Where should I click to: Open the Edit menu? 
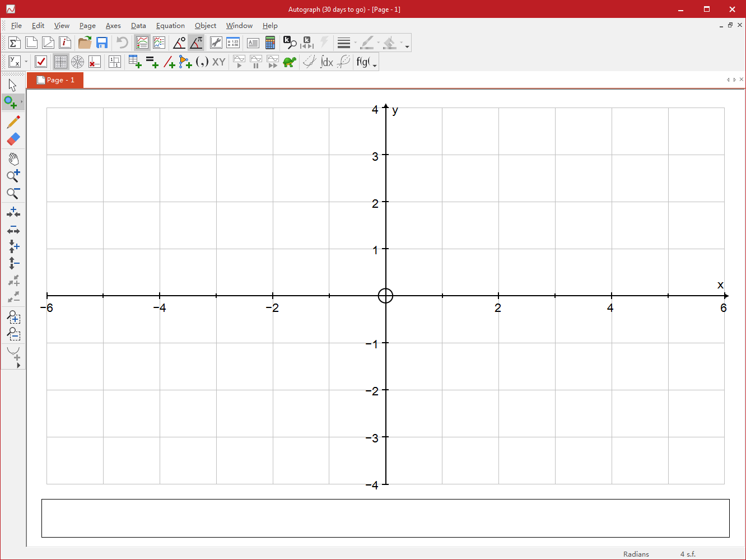tap(38, 26)
